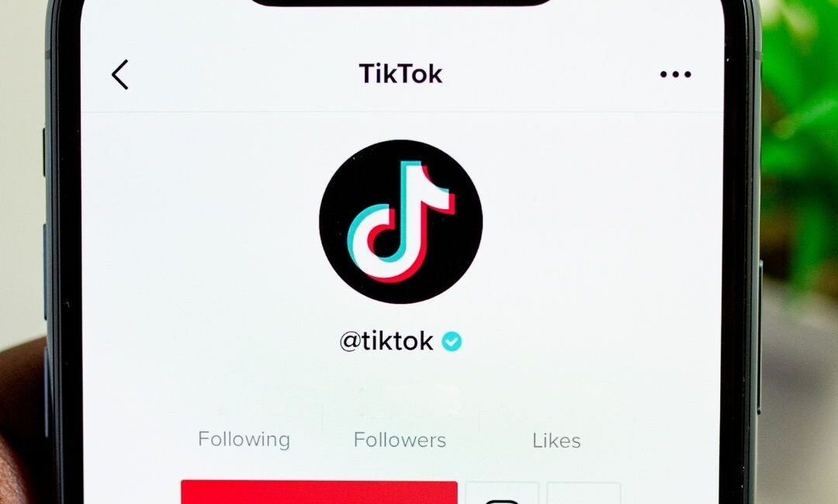Click the phone's right side power button
The height and width of the screenshot is (504, 838).
(x=759, y=337)
